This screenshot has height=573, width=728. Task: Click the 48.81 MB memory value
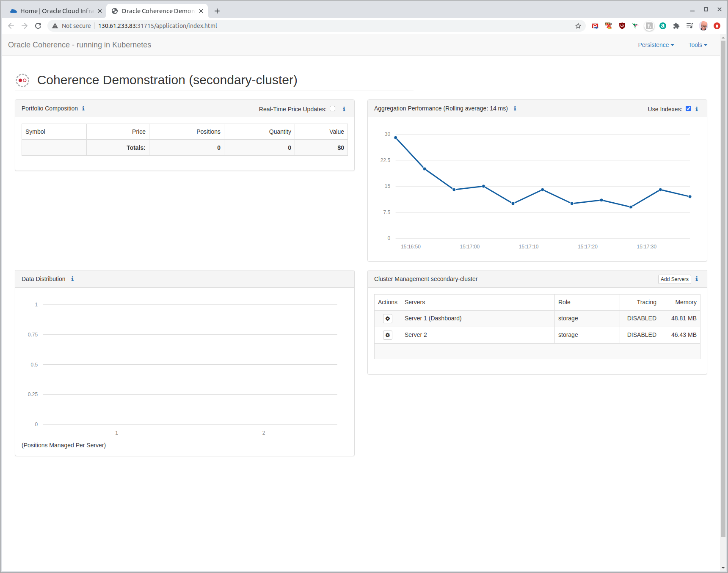coord(684,318)
